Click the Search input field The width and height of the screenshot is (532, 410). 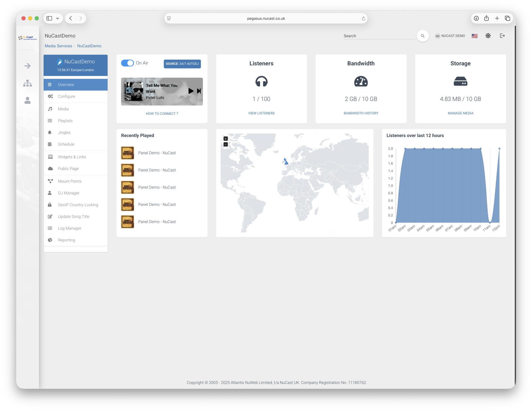[378, 36]
